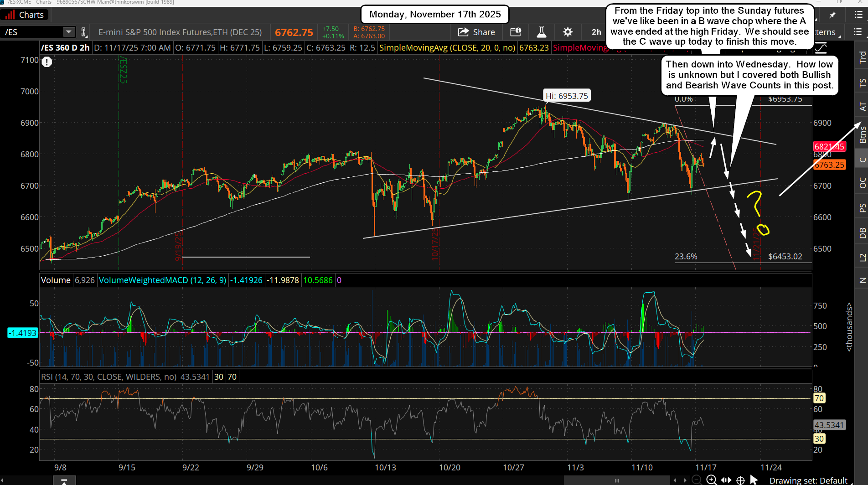Image resolution: width=868 pixels, height=485 pixels.
Task: Select the zoom-out magnifier tool
Action: 696,480
